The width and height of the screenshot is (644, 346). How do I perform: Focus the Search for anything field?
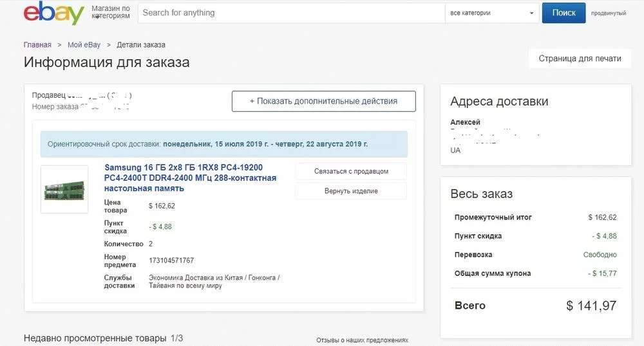click(290, 13)
